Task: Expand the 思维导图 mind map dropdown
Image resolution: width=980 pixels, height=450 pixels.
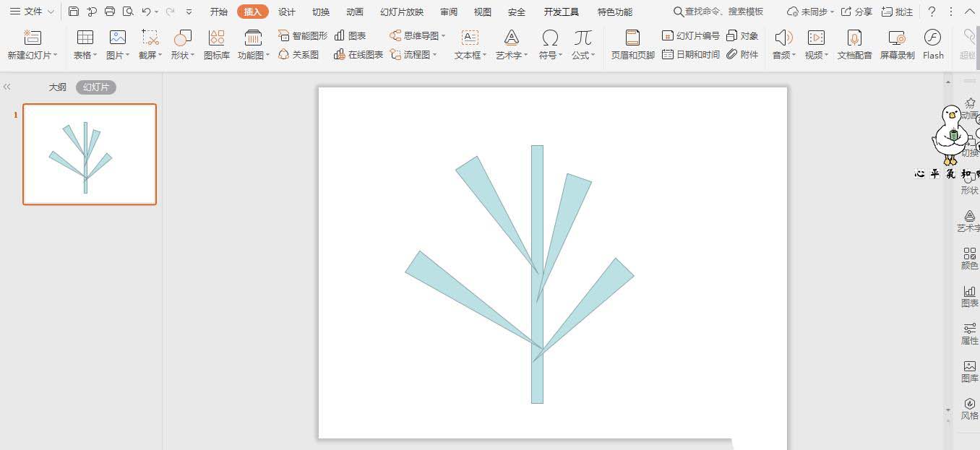Action: pos(444,35)
